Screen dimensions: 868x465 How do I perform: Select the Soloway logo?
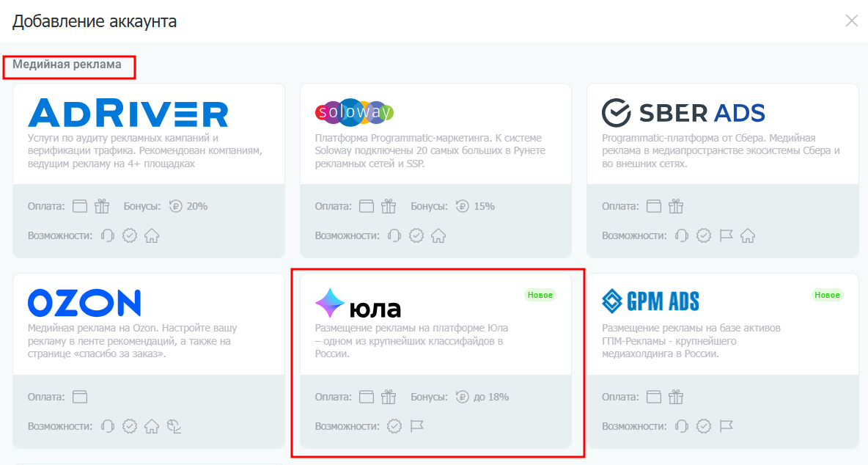click(x=354, y=113)
